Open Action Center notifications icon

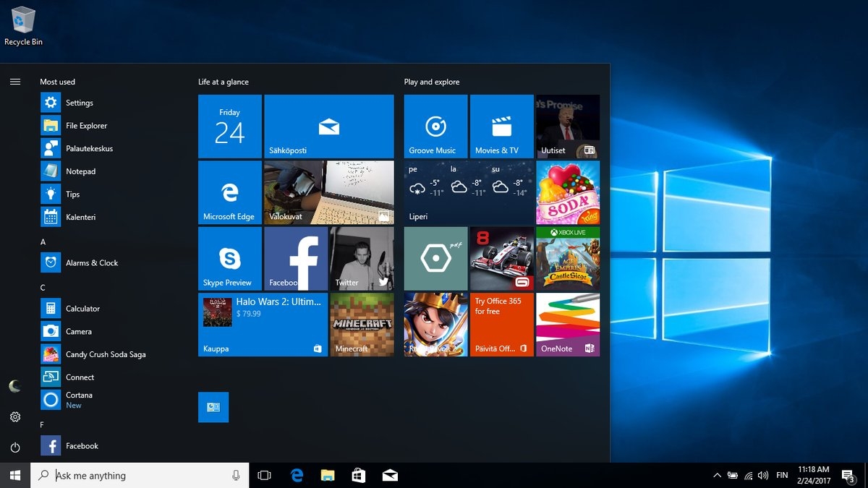coord(848,475)
